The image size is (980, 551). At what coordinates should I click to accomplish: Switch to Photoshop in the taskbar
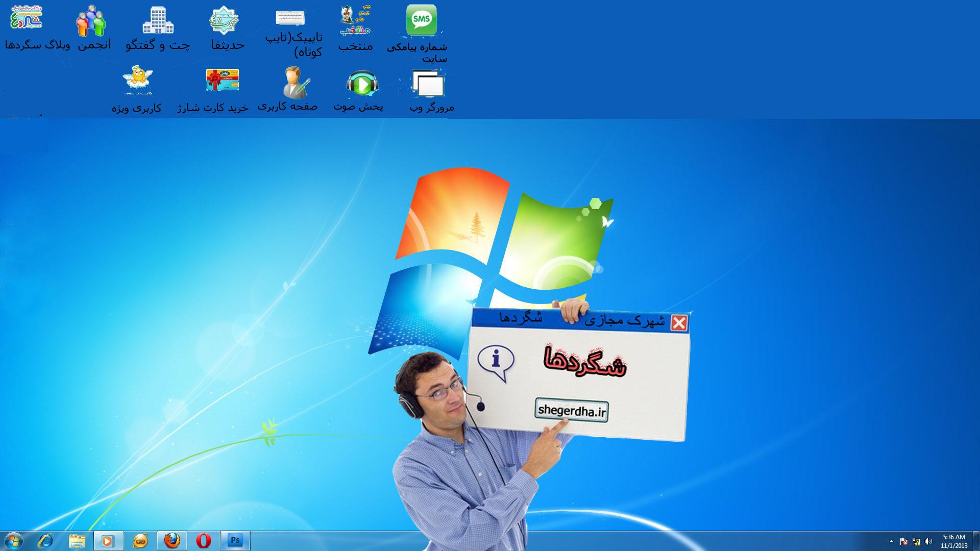click(x=235, y=541)
